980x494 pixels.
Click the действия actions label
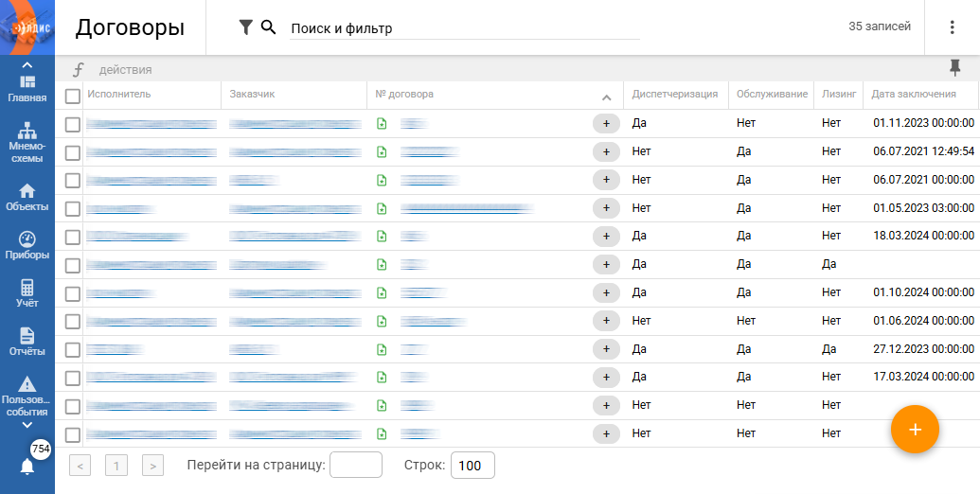pos(125,70)
